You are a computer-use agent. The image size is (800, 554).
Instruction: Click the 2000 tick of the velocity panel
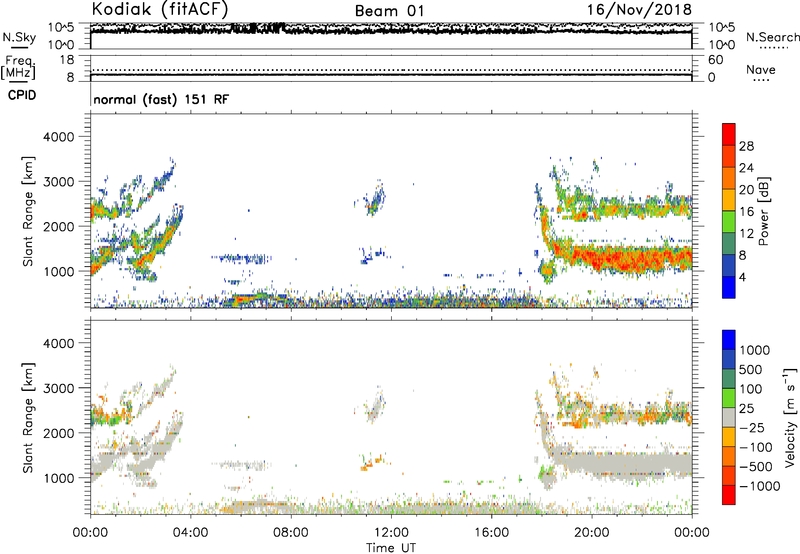pyautogui.click(x=58, y=433)
